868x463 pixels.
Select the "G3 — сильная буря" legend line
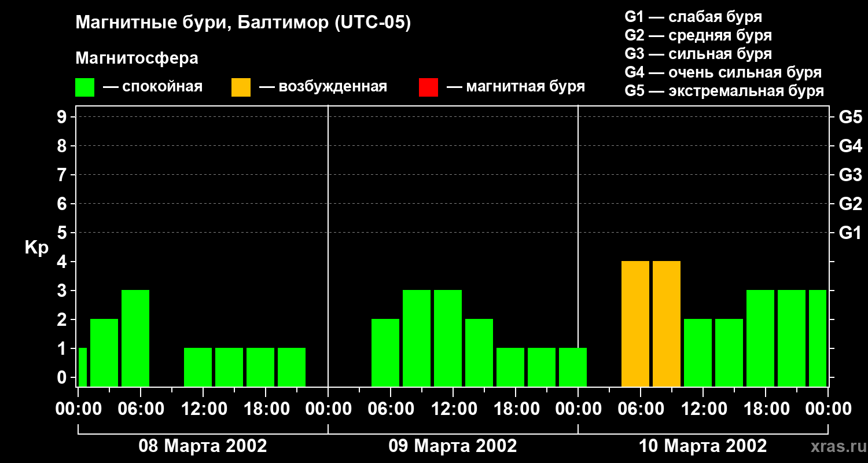coord(698,54)
